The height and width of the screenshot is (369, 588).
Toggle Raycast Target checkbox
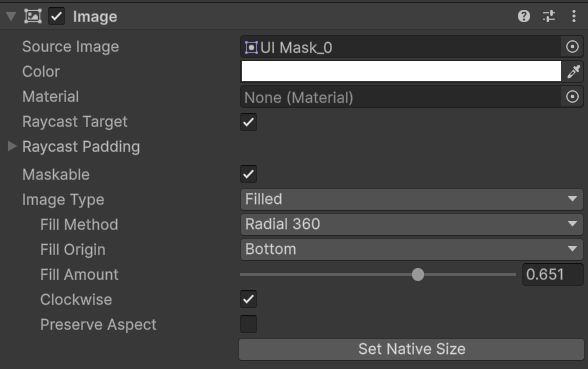pyautogui.click(x=248, y=122)
